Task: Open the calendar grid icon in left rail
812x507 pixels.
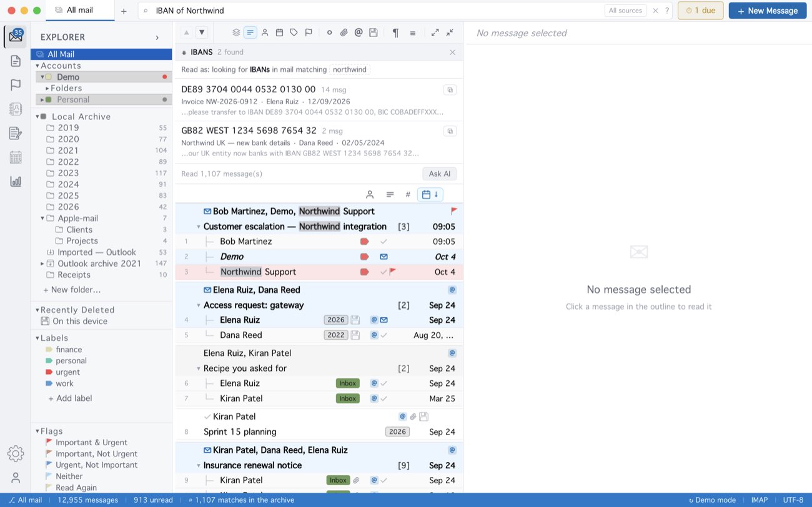Action: point(16,157)
